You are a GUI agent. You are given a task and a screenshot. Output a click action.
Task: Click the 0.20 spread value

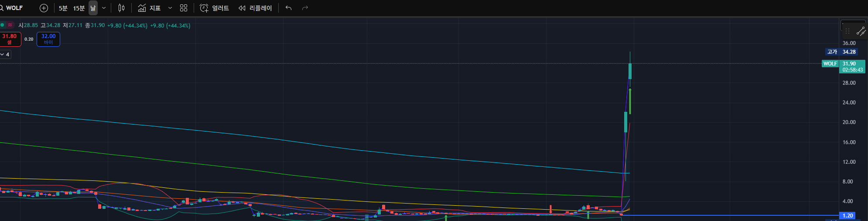(29, 39)
